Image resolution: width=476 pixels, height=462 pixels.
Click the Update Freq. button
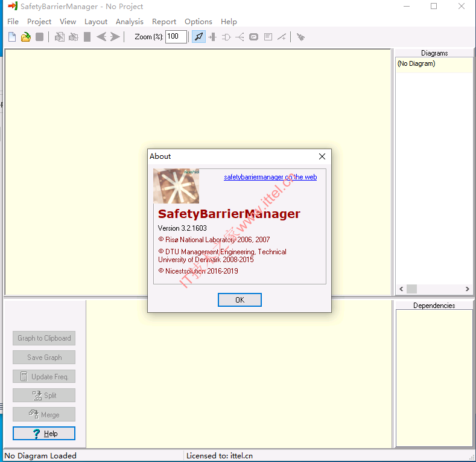coord(44,377)
